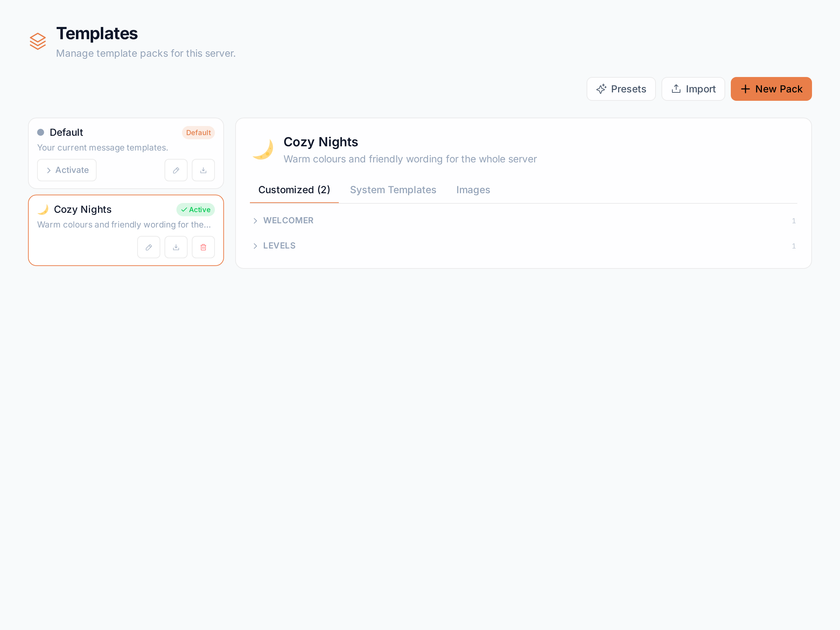840x630 pixels.
Task: Click the large moon emoji in detail panel
Action: click(263, 149)
